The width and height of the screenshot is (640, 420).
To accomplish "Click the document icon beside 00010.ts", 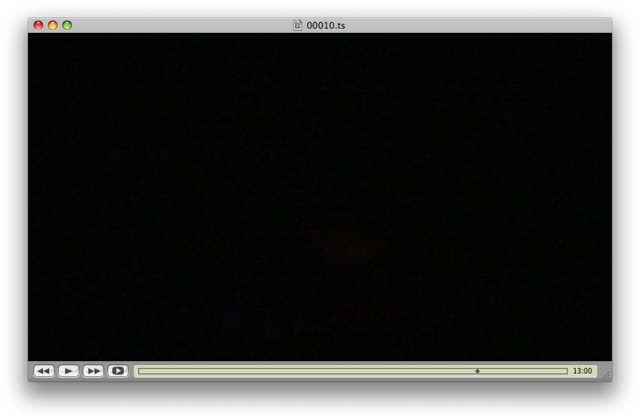I will click(298, 25).
